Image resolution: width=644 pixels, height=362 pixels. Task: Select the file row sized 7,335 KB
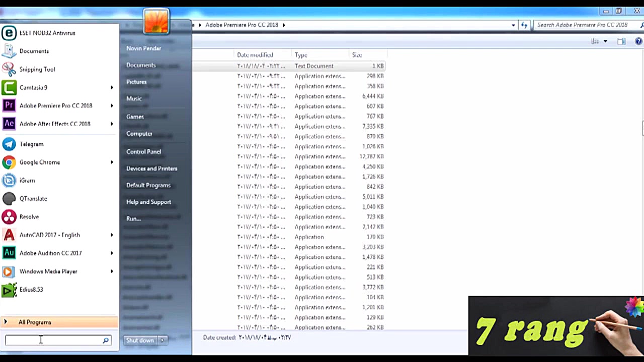click(x=289, y=126)
